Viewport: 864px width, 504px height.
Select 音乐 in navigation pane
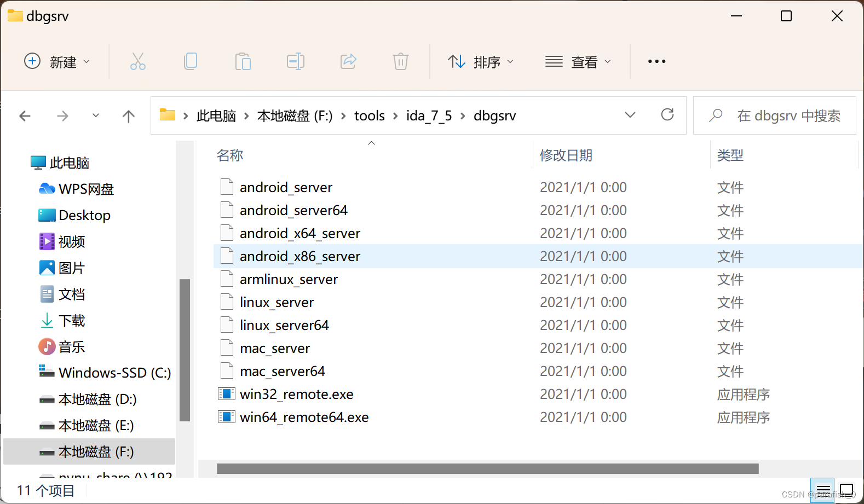[62, 346]
